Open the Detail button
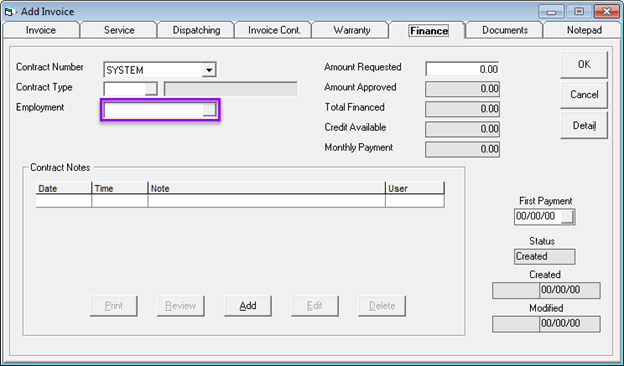 (584, 125)
